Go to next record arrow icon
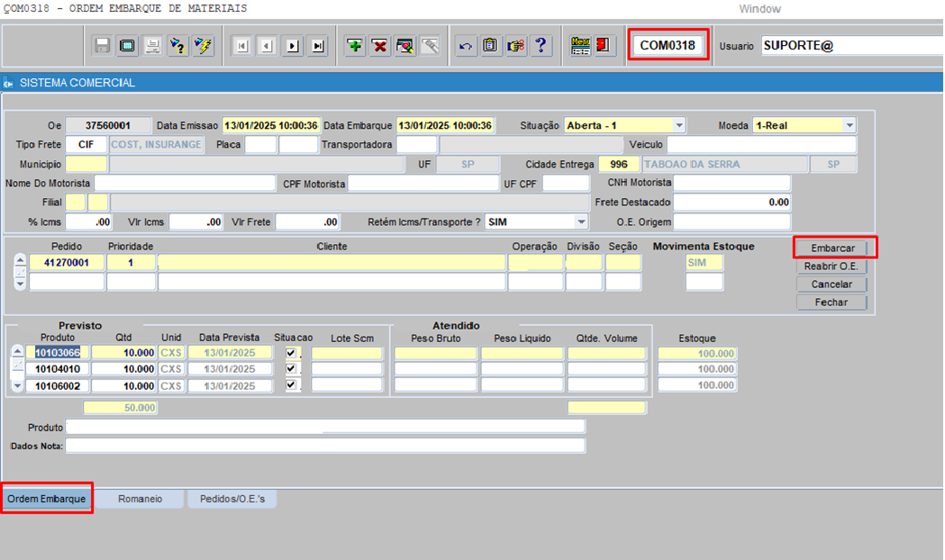The height and width of the screenshot is (560, 945). 292,46
